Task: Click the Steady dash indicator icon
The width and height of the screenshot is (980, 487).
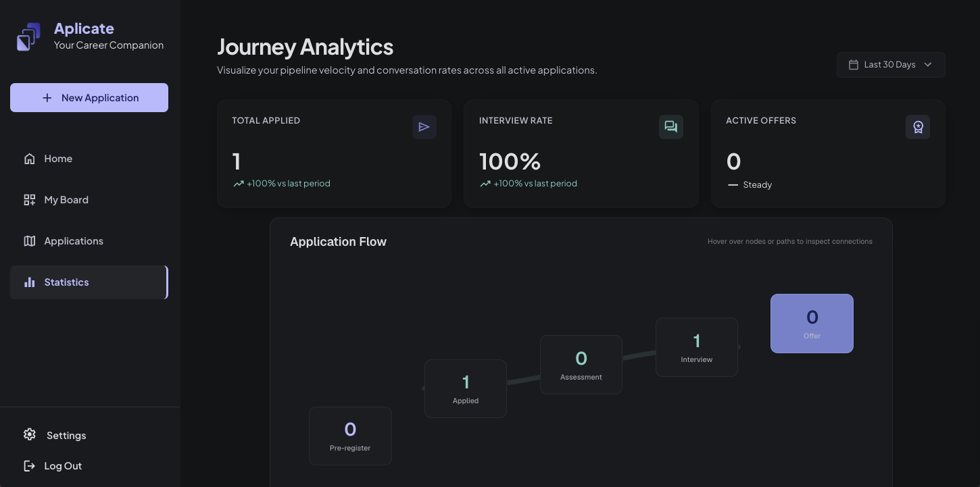Action: pos(733,185)
